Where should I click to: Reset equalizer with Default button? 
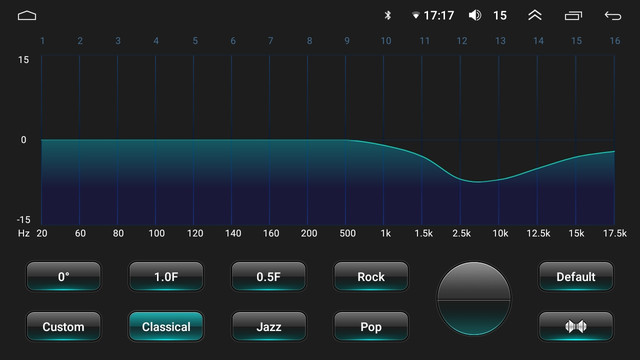click(576, 276)
